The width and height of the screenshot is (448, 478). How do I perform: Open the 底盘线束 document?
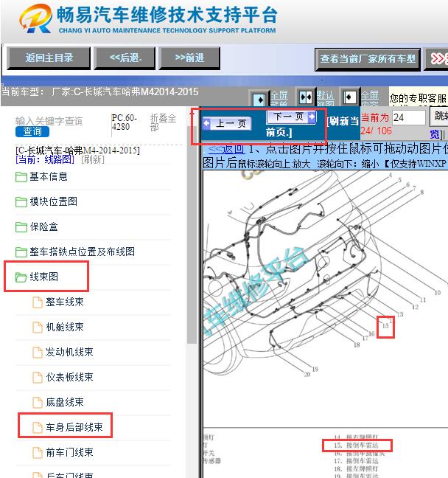[x=65, y=402]
